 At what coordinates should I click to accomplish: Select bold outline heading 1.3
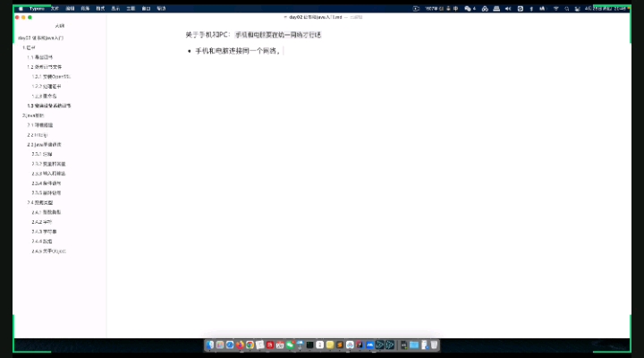[x=48, y=106]
